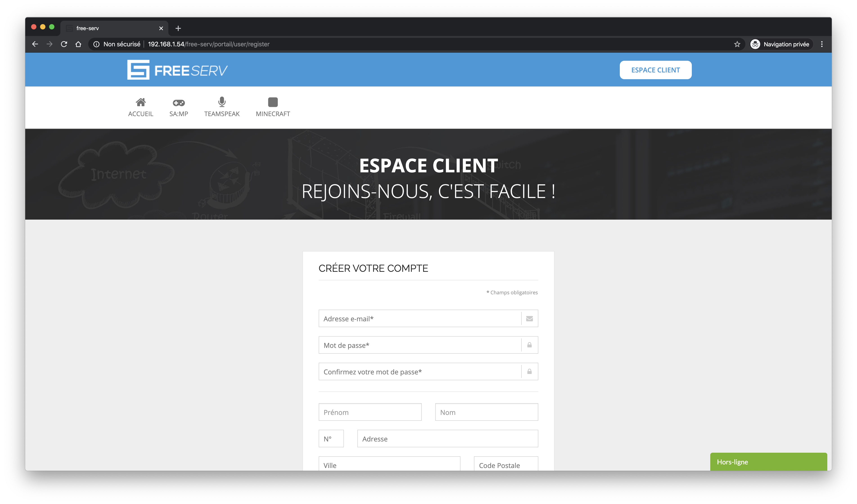This screenshot has width=857, height=504.
Task: Open TeamSpeak microphone menu item
Action: tap(222, 102)
